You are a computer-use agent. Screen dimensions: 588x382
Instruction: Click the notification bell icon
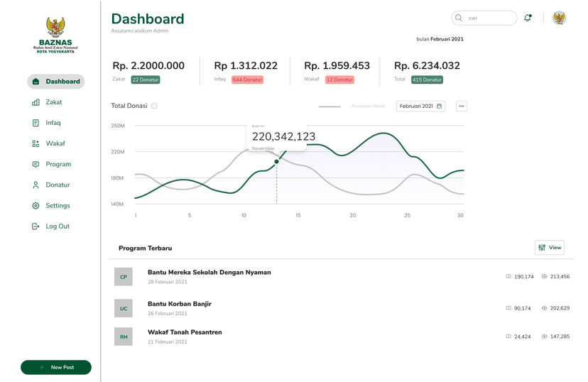(527, 18)
